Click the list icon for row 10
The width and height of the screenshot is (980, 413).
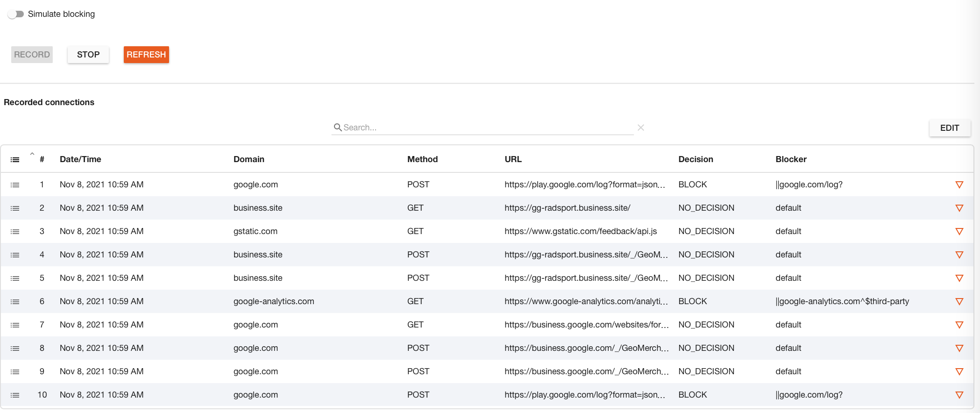tap(15, 395)
